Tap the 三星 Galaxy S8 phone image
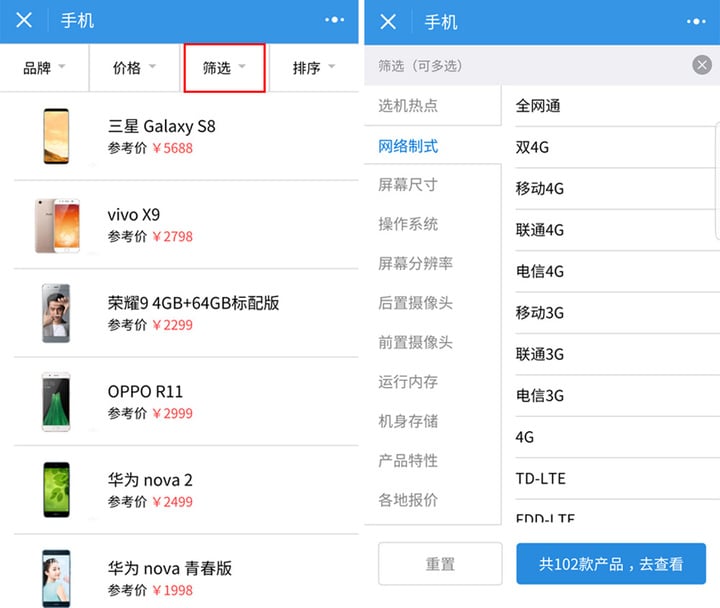The width and height of the screenshot is (720, 608). click(x=56, y=136)
